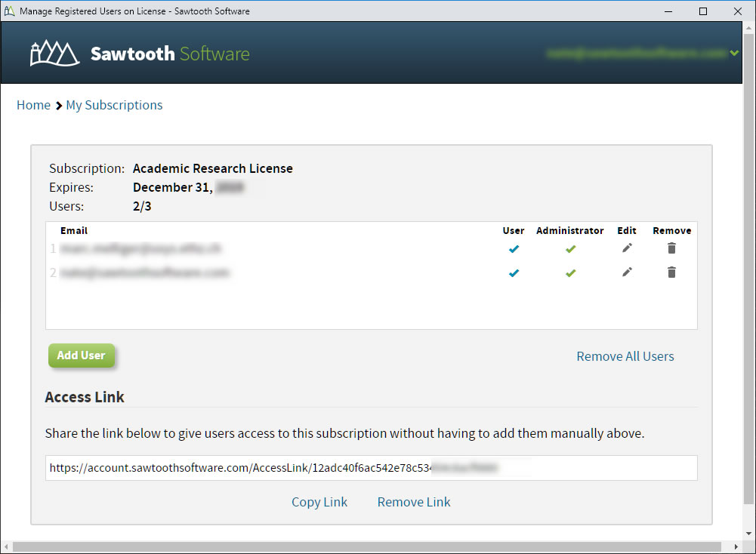Click the Administrator column header
The image size is (756, 554).
[x=570, y=231]
